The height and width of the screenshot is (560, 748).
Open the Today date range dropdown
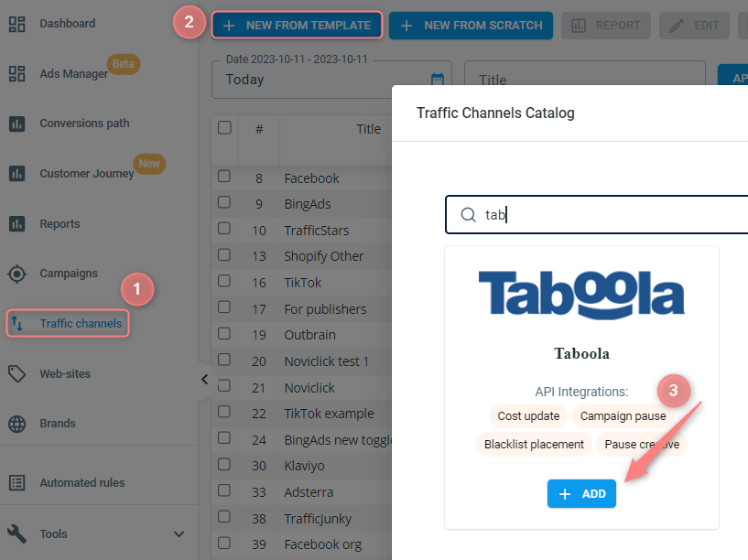(331, 79)
